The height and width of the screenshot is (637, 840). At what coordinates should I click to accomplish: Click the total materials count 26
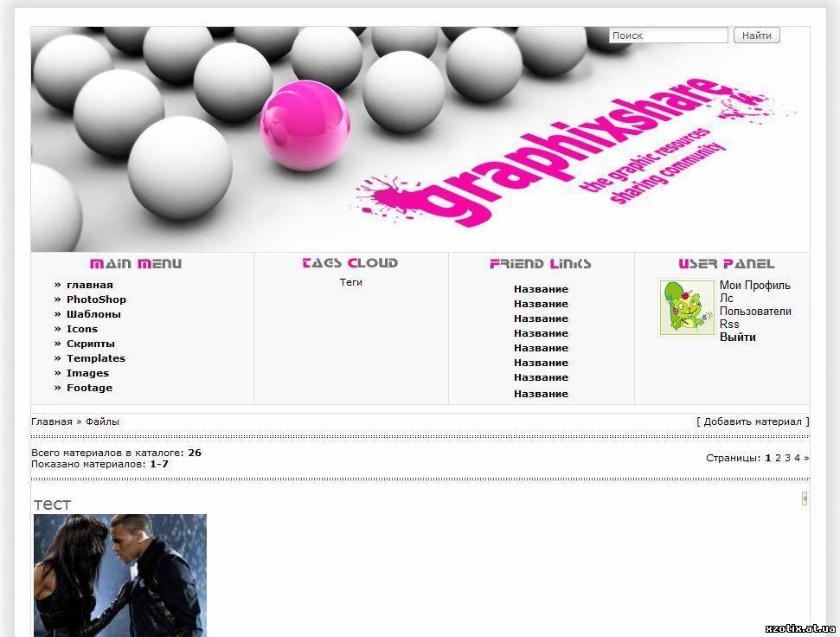pos(195,453)
